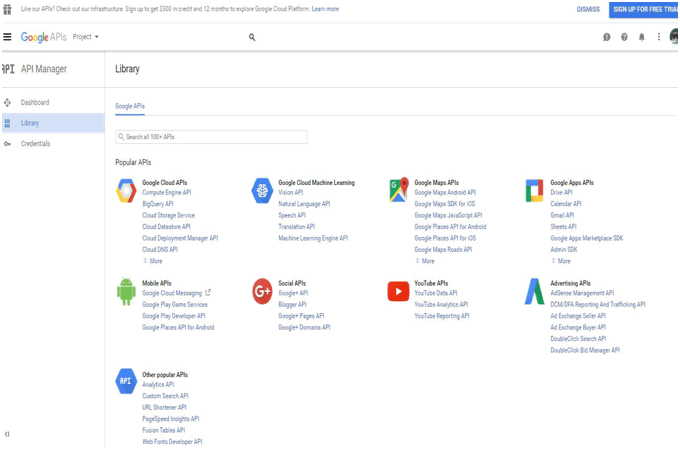Open the BigQuery API link
The height and width of the screenshot is (450, 680).
(158, 204)
